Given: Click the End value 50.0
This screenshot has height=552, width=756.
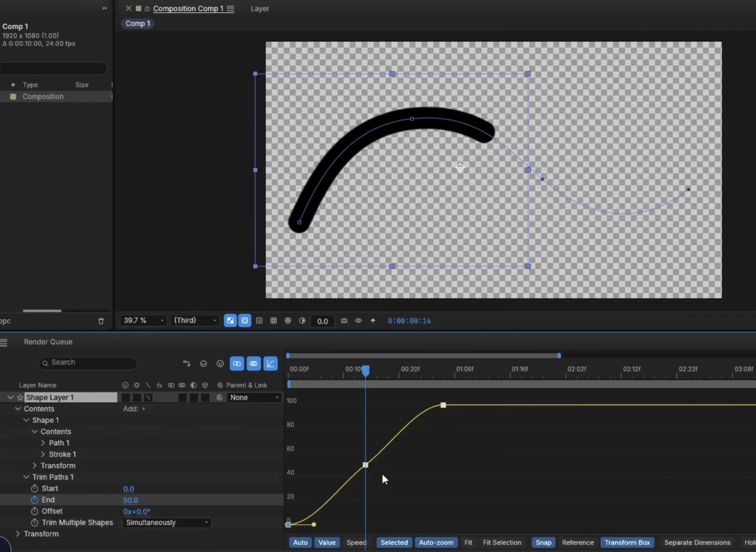Looking at the screenshot, I should pyautogui.click(x=131, y=500).
